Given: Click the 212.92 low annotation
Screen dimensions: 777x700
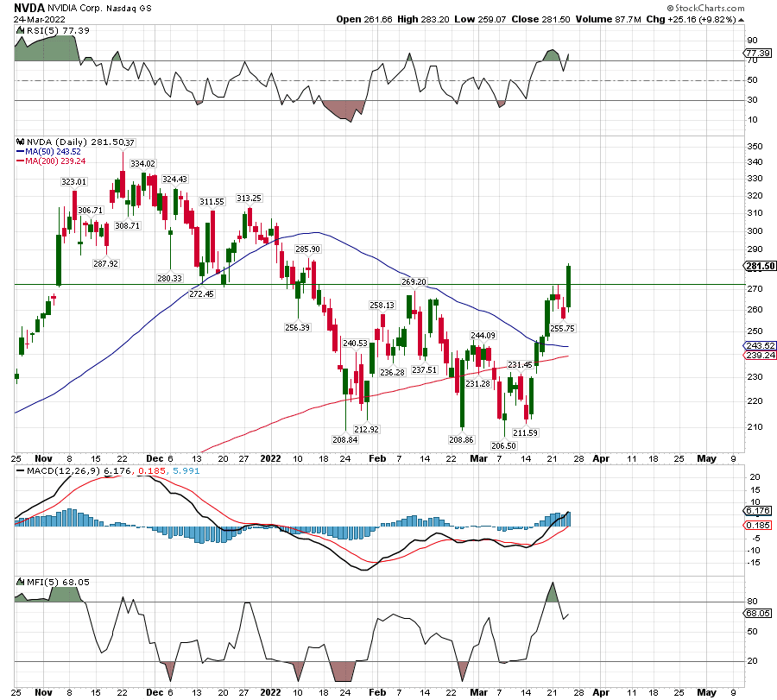Looking at the screenshot, I should pyautogui.click(x=366, y=429).
